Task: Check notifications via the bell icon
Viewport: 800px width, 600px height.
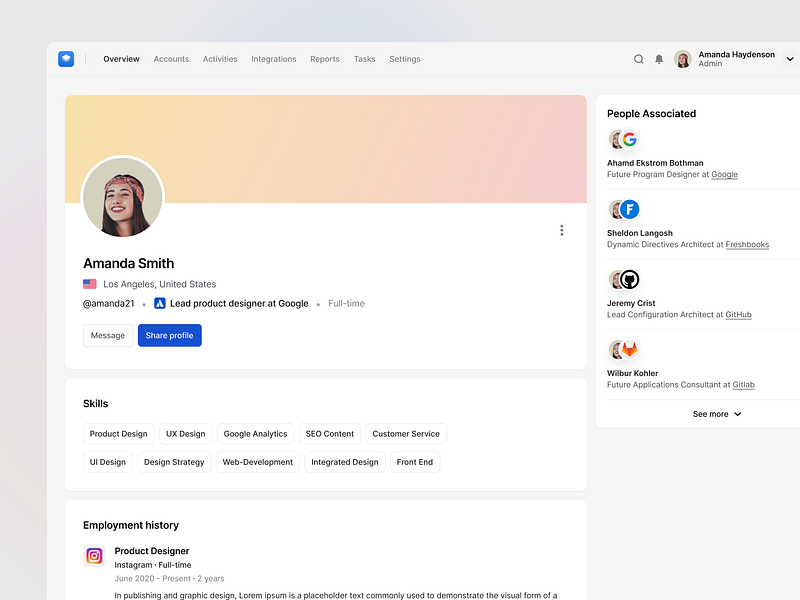Action: (659, 59)
